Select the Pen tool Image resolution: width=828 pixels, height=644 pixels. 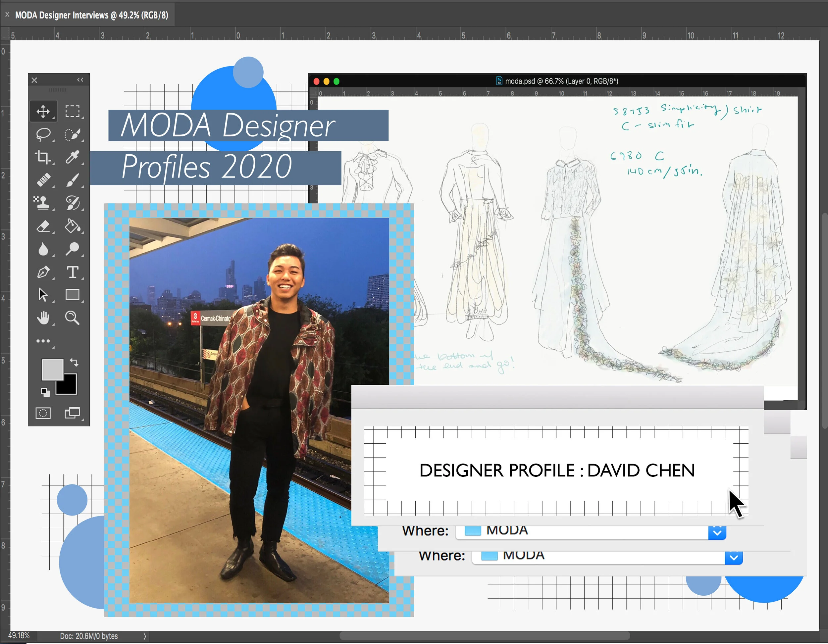tap(43, 272)
